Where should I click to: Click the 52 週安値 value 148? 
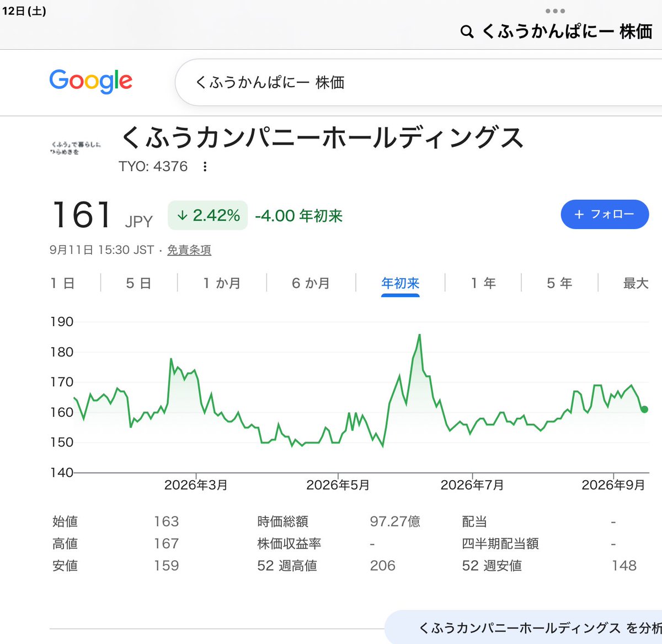624,566
